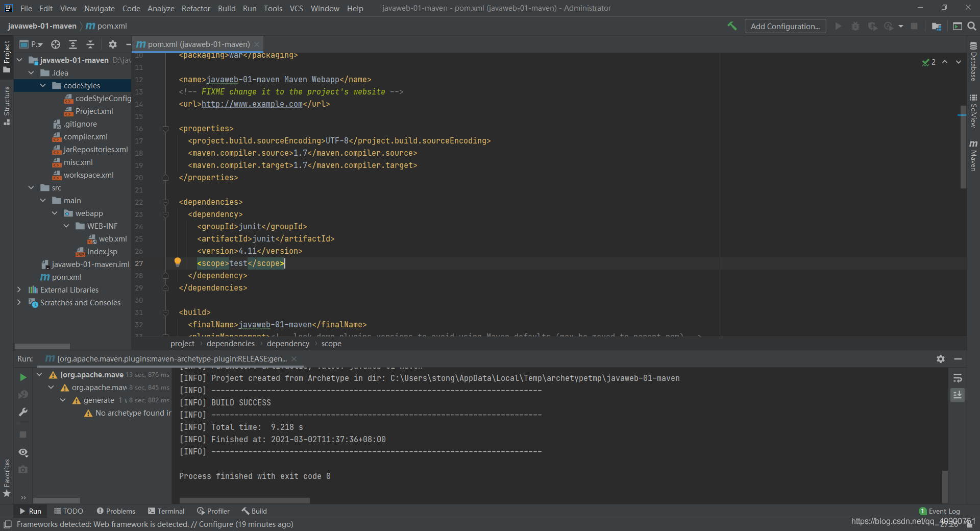Open Run panel settings gear
Screen dimensions: 980x531
point(941,359)
